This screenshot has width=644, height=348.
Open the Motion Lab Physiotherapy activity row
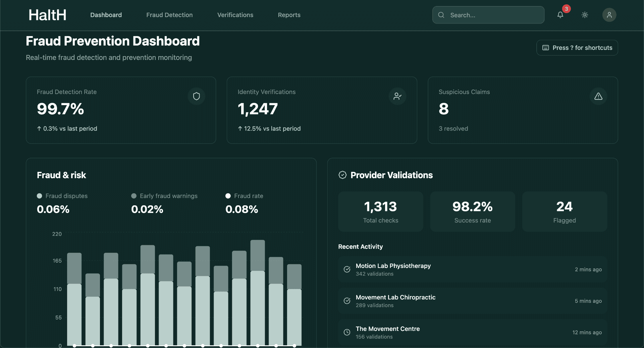(473, 269)
